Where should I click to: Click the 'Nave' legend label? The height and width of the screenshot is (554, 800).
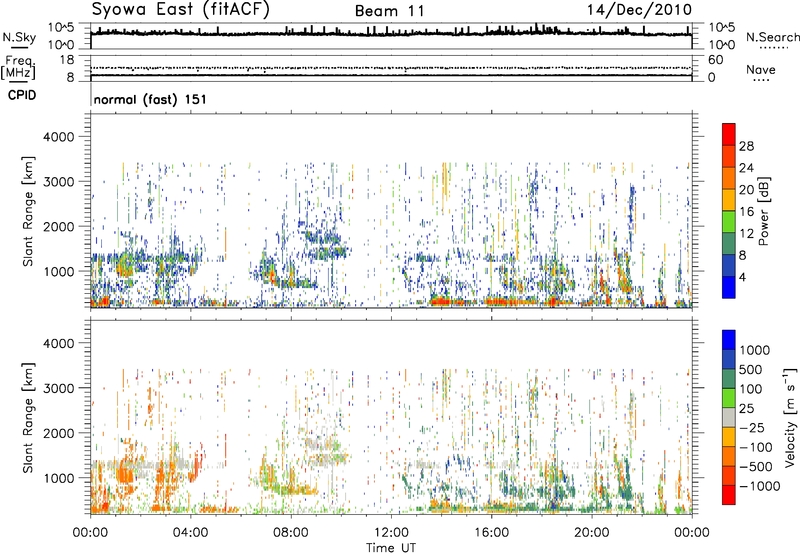click(761, 70)
